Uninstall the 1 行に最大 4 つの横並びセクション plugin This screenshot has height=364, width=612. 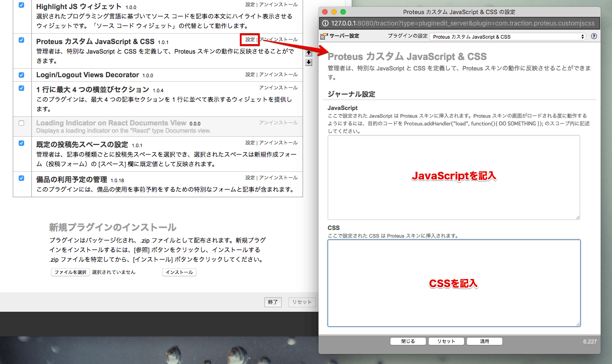(278, 88)
